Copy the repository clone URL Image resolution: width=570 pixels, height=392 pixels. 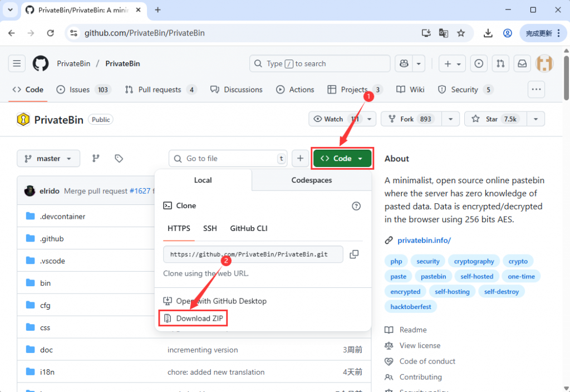click(x=354, y=254)
